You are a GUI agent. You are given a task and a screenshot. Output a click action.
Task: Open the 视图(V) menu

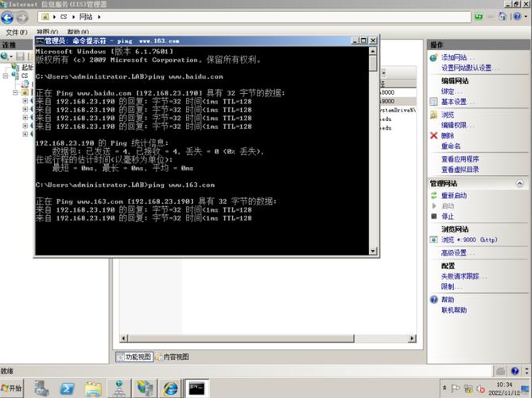click(x=47, y=33)
